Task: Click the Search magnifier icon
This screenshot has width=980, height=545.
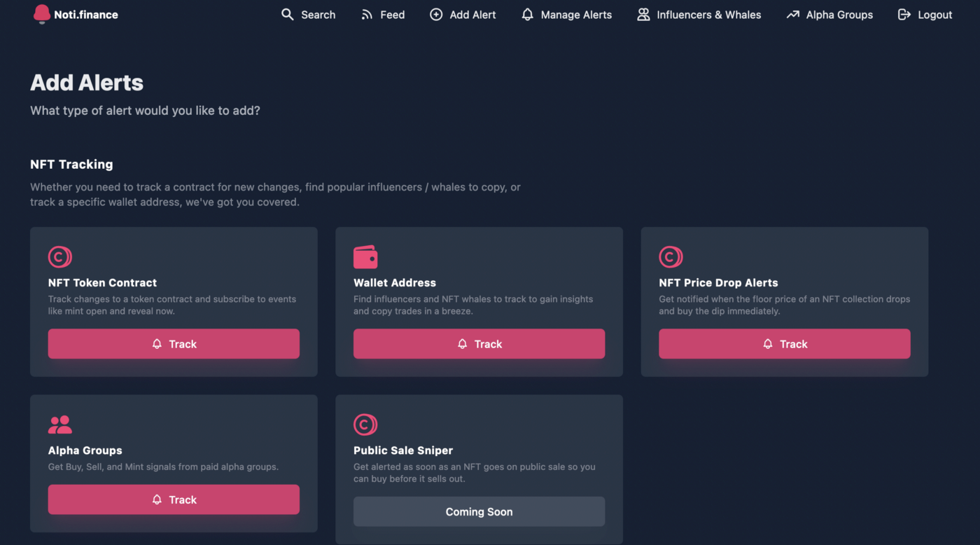Action: tap(288, 15)
